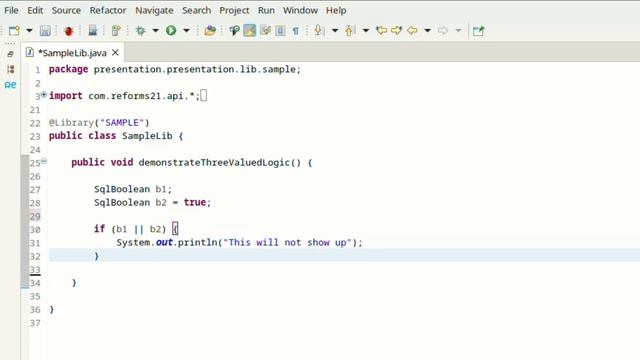This screenshot has width=640, height=360.
Task: Close the *SampleLib.java tab
Action: (116, 53)
